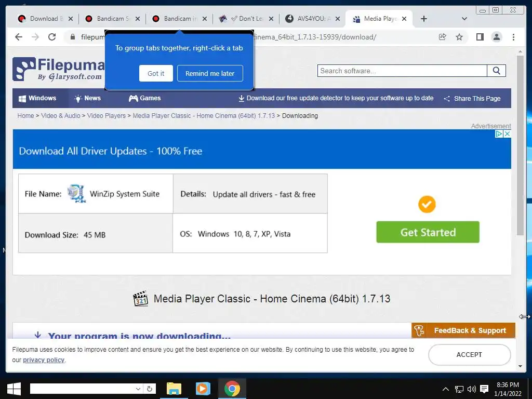Open the Windows Start menu
Screen dimensions: 532x399
coord(14,389)
